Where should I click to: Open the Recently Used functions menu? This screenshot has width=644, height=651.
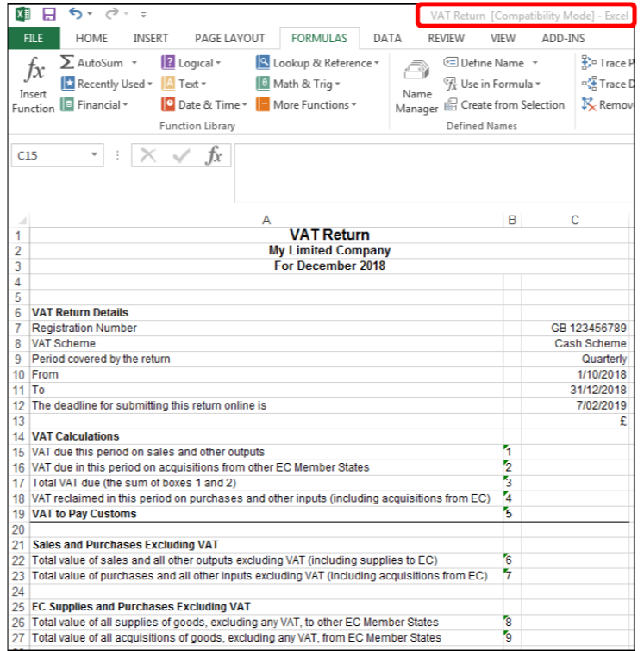tap(106, 84)
